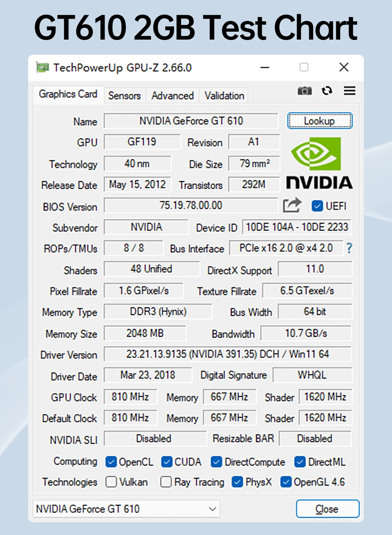
Task: Click the Bus Interface field PCIe x16 2.0
Action: pyautogui.click(x=286, y=248)
